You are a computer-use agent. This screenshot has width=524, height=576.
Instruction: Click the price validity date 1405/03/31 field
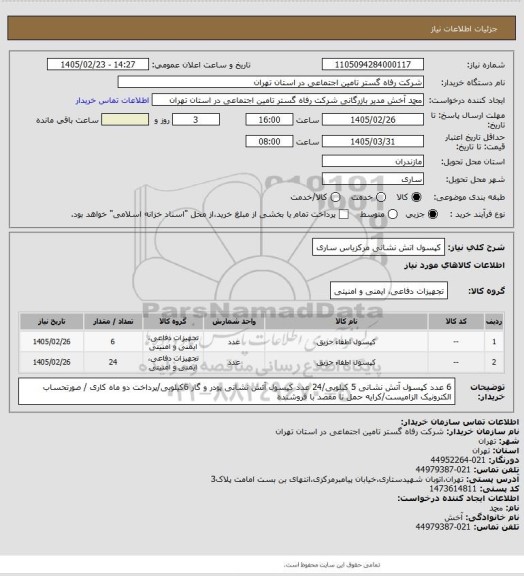click(x=373, y=141)
